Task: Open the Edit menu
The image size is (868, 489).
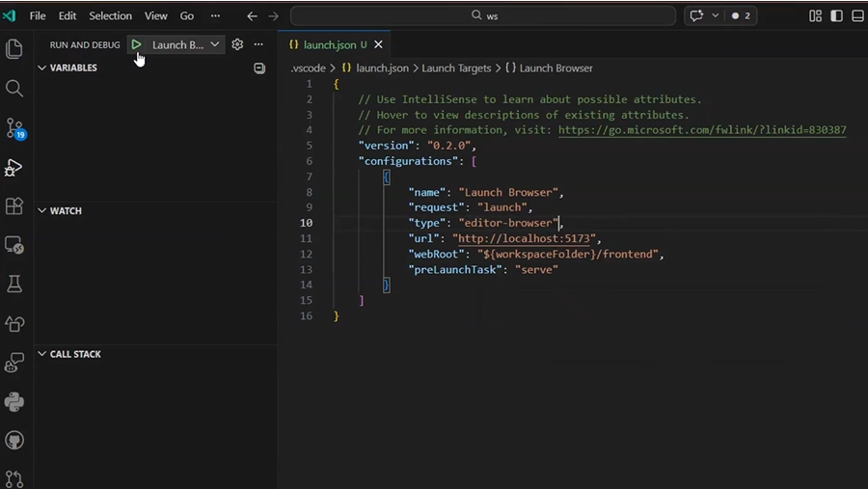Action: [x=68, y=15]
